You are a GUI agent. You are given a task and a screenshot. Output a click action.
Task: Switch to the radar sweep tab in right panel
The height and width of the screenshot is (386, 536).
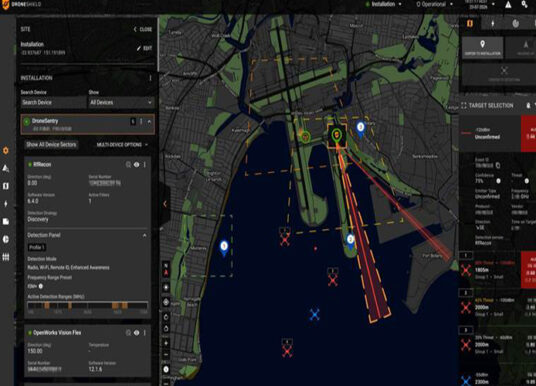pos(515,24)
